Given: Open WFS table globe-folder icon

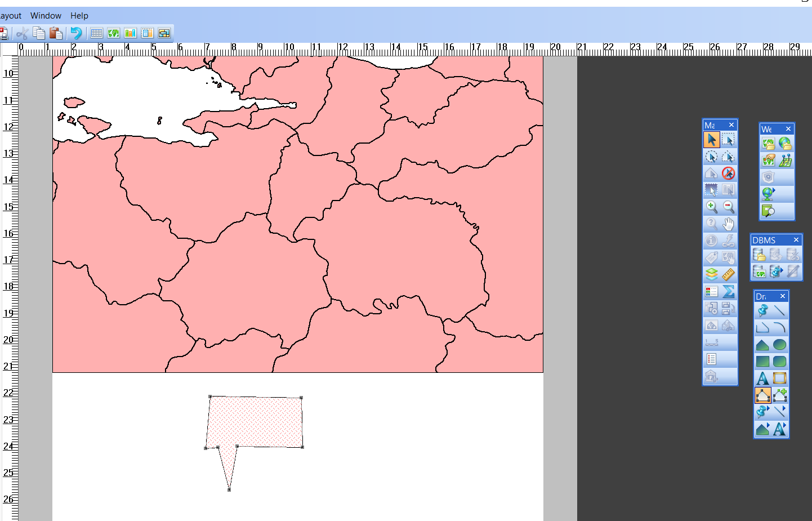Looking at the screenshot, I should click(786, 144).
